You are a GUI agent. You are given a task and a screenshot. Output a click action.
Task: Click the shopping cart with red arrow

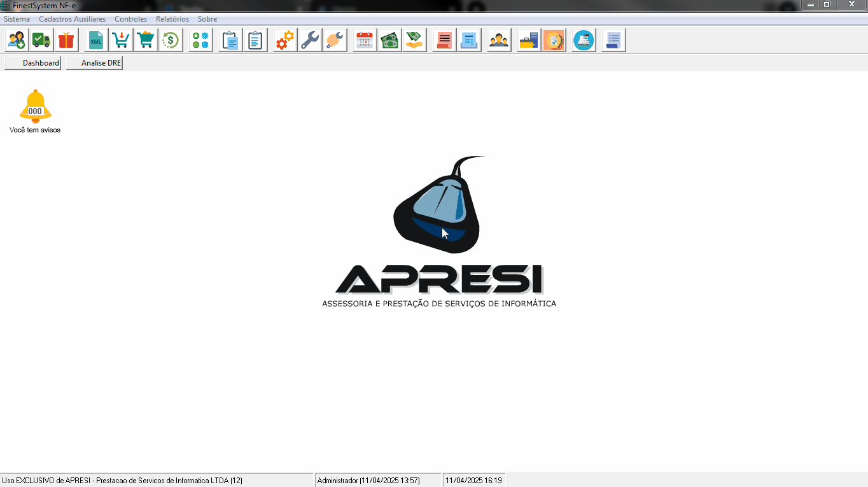[x=121, y=40]
